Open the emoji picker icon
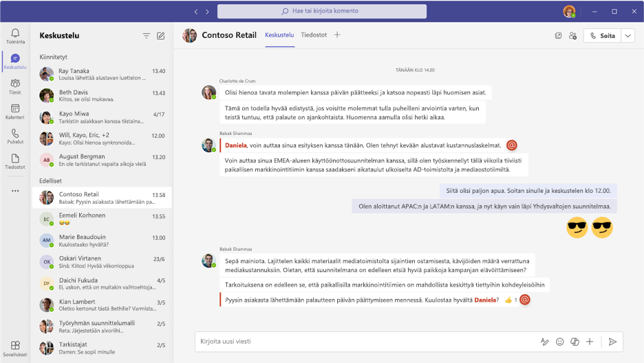This screenshot has width=644, height=363. [560, 342]
